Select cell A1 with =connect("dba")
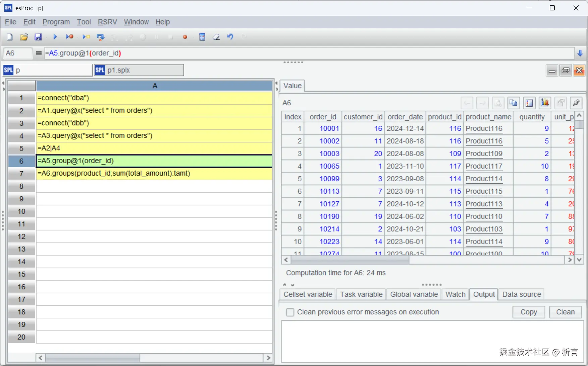The height and width of the screenshot is (366, 588). click(154, 98)
